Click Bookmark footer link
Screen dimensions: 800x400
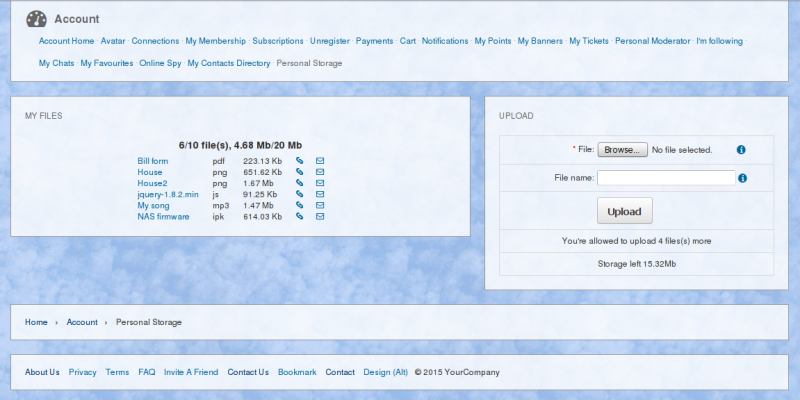(297, 372)
